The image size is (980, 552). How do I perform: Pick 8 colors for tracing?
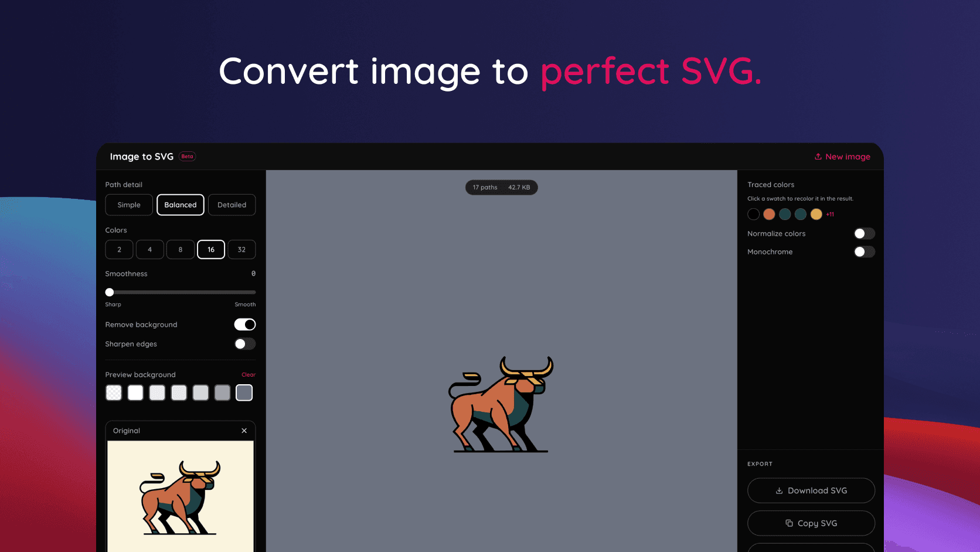pyautogui.click(x=181, y=249)
